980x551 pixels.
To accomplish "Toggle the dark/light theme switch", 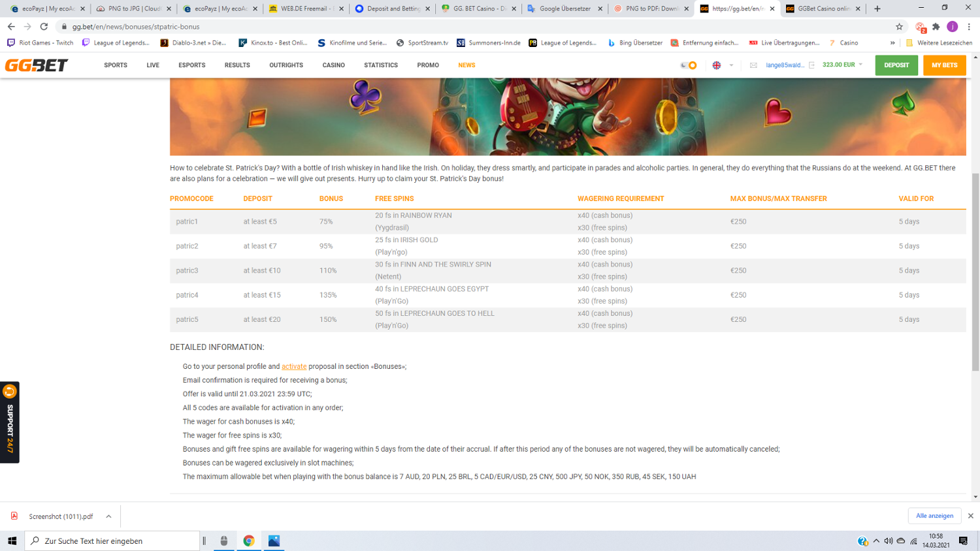I will point(689,65).
